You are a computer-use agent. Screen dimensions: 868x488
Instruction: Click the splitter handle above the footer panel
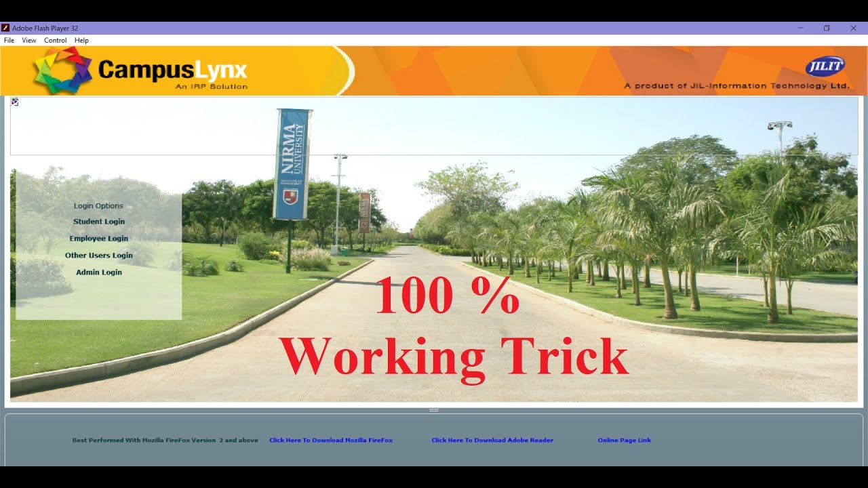[434, 410]
